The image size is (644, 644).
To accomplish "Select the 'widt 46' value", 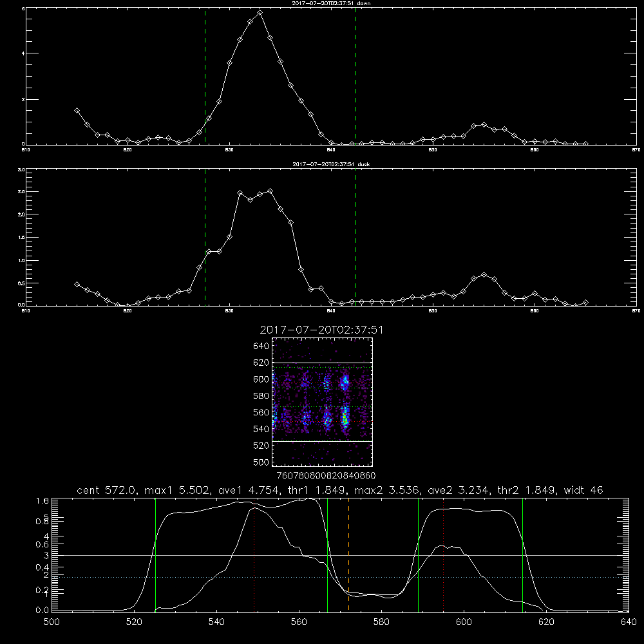I will coord(583,490).
